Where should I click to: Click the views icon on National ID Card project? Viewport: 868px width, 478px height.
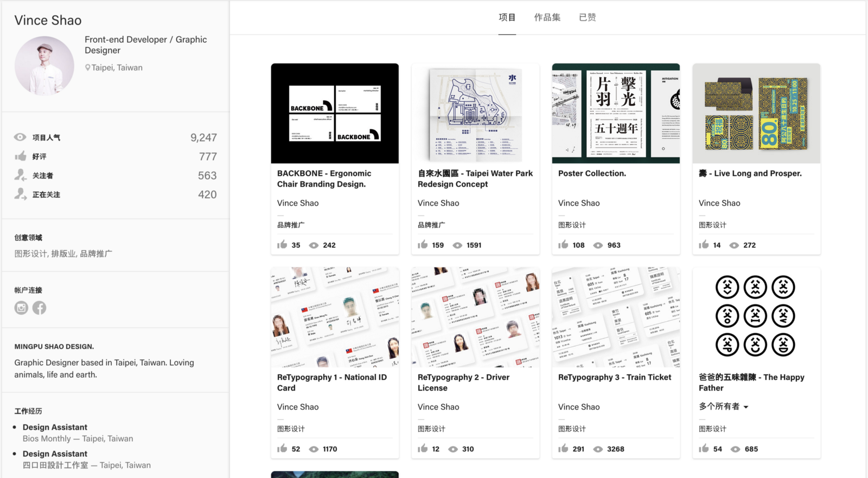click(x=314, y=449)
